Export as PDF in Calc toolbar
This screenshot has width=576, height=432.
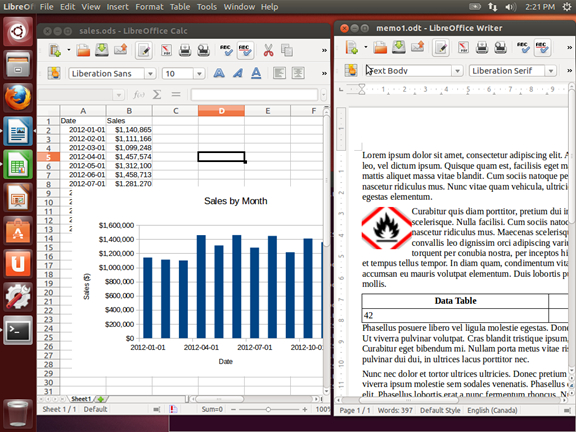[166, 50]
